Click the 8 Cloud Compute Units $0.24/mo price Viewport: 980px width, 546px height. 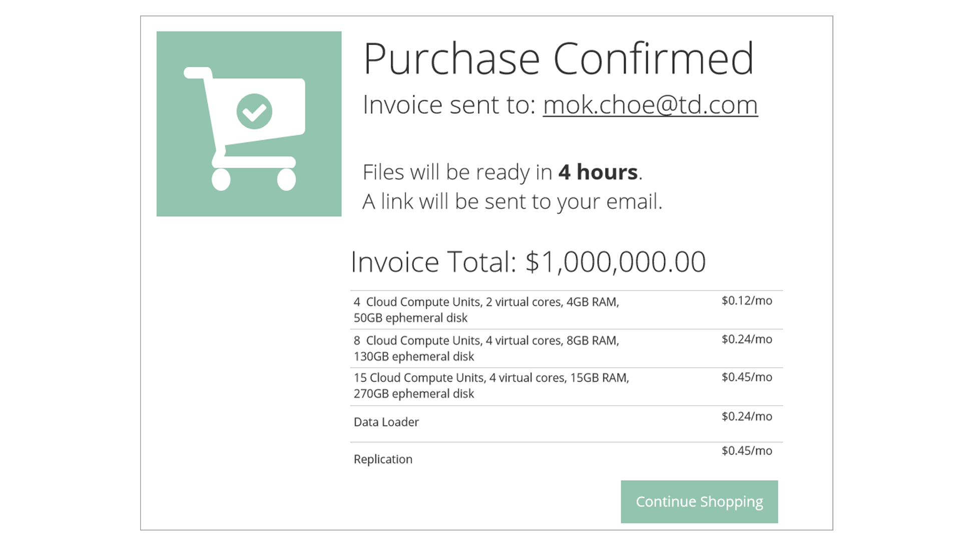pos(746,339)
